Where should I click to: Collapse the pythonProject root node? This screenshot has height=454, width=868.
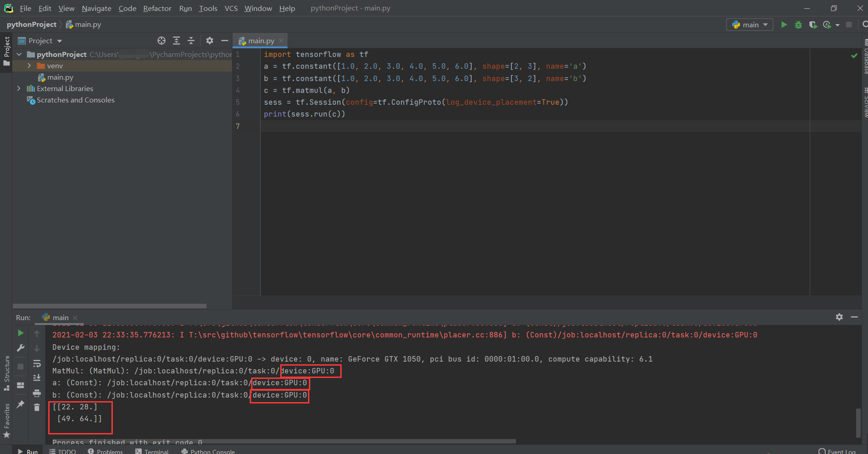pyautogui.click(x=19, y=54)
